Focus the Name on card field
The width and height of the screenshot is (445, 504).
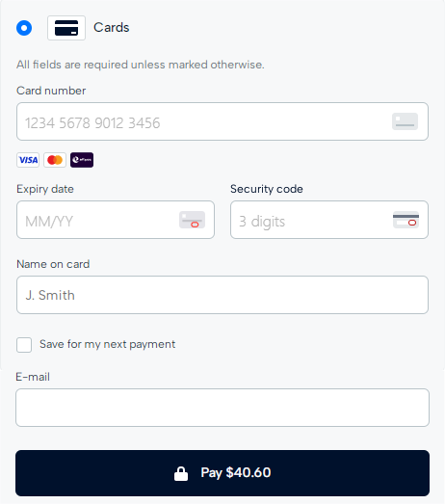[x=222, y=295]
